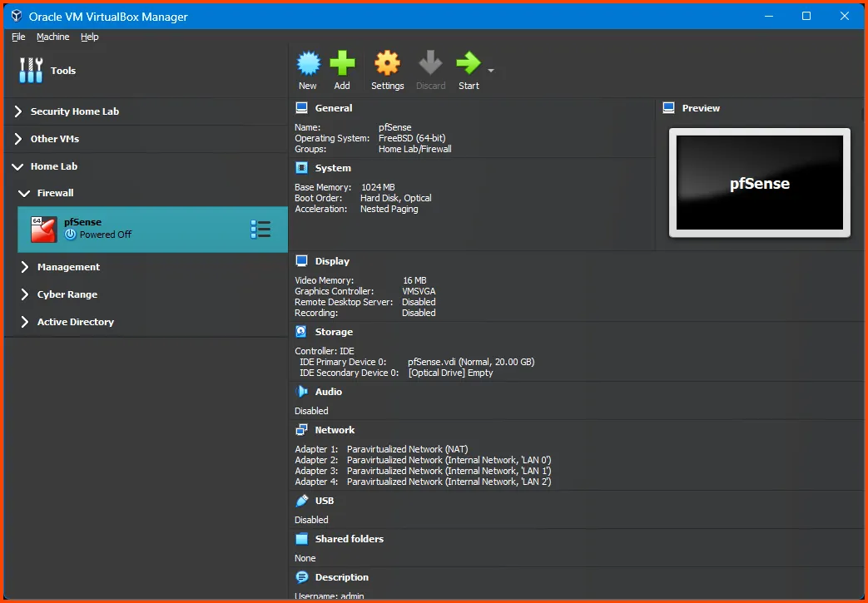Screen dimensions: 868x603
Task: Open the pfSense machine tools list icon
Action: click(x=260, y=229)
